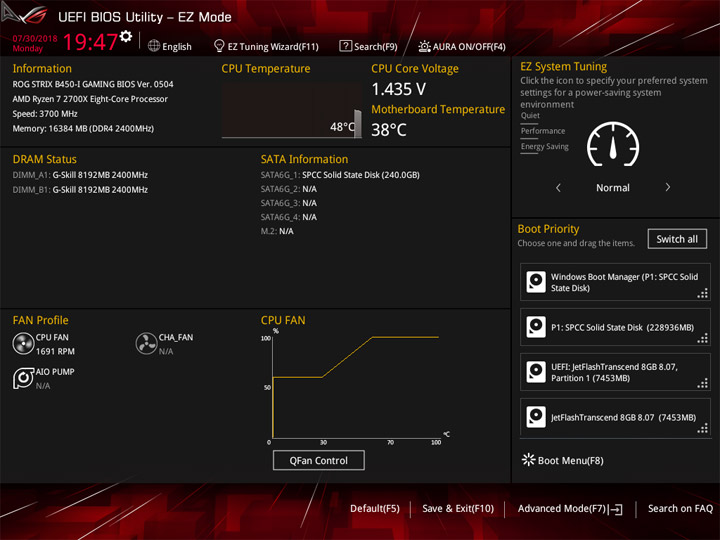The width and height of the screenshot is (720, 540).
Task: Click the AURA ON/OFF light icon
Action: click(x=424, y=46)
